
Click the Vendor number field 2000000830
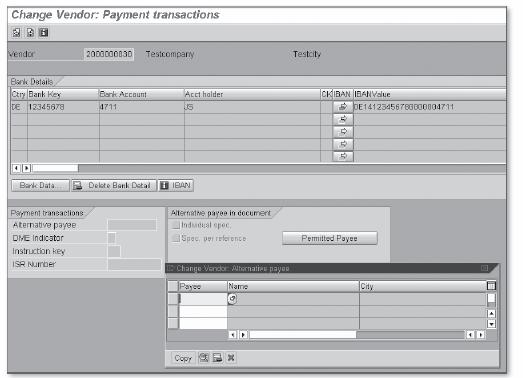pyautogui.click(x=109, y=54)
